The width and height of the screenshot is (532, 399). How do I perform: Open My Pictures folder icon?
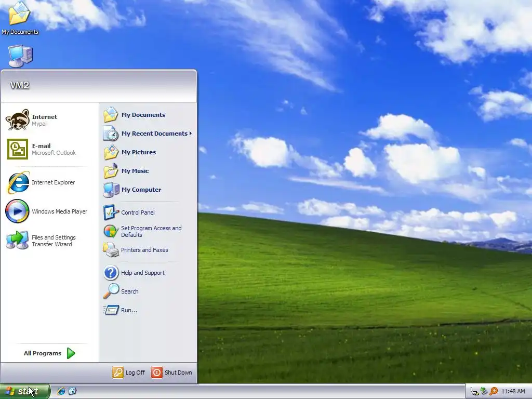click(x=111, y=152)
